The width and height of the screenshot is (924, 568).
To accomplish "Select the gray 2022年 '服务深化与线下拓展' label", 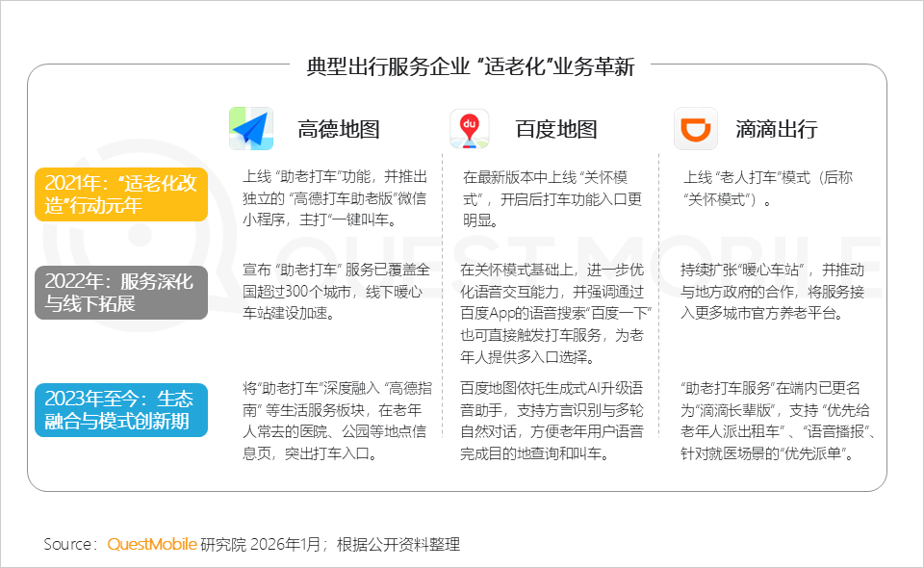I will (x=121, y=291).
